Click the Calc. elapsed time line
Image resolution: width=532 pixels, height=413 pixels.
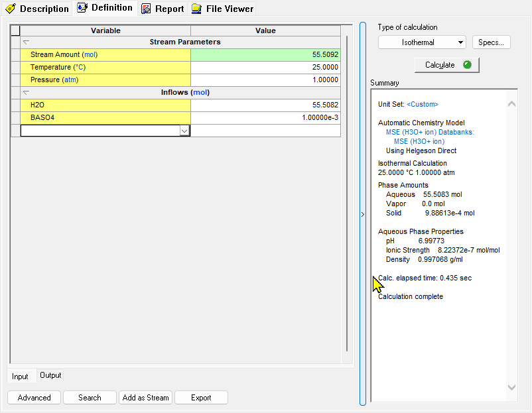[425, 278]
